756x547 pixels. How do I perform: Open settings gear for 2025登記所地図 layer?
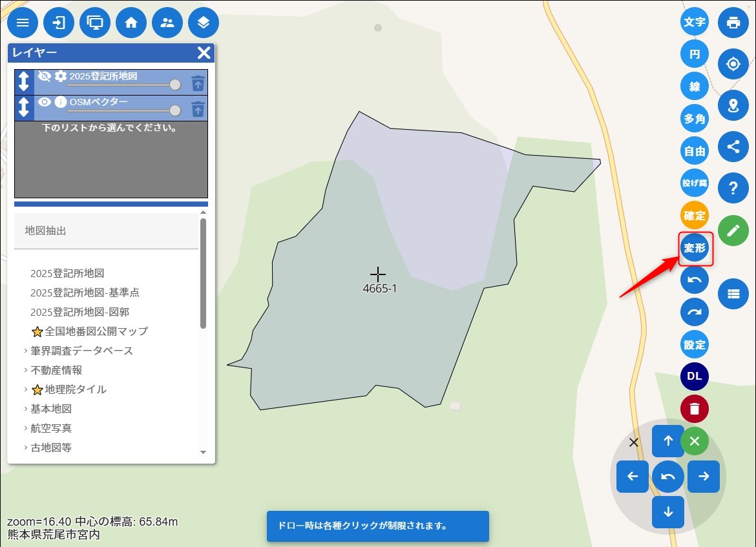pyautogui.click(x=61, y=76)
